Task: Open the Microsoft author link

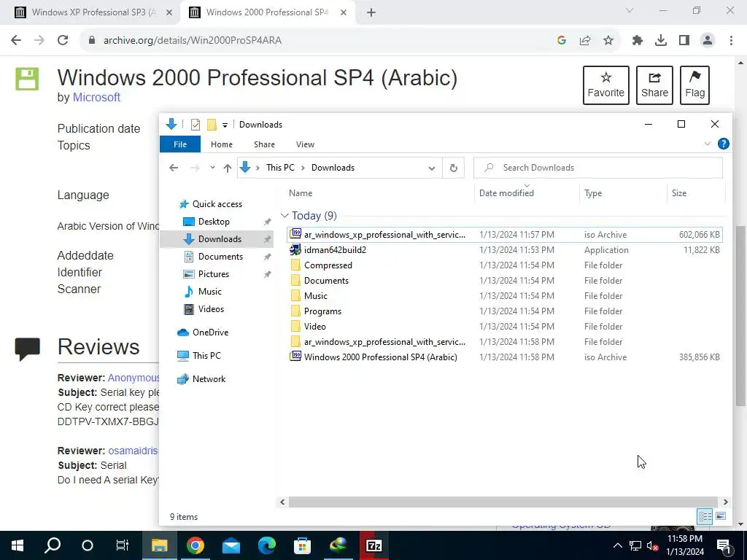Action: coord(96,97)
